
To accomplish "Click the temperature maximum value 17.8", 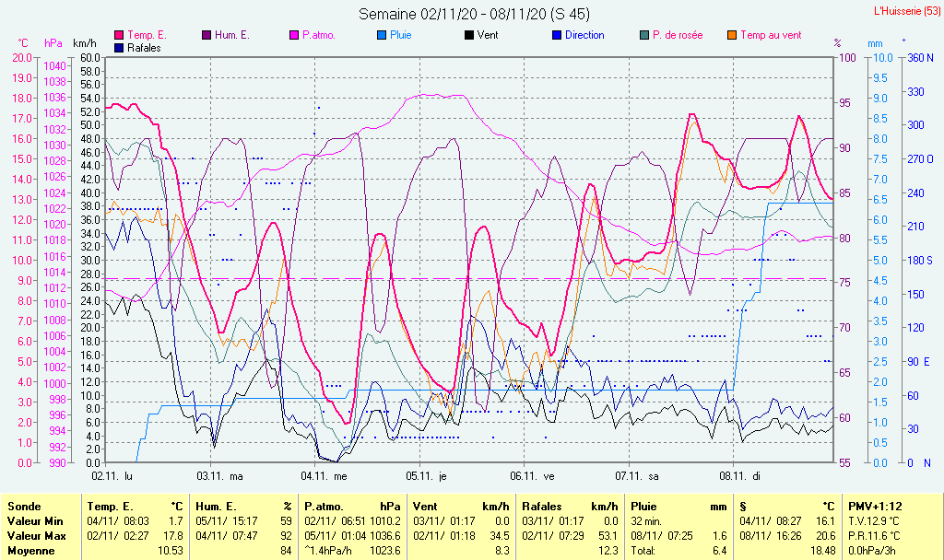I will point(173,535).
